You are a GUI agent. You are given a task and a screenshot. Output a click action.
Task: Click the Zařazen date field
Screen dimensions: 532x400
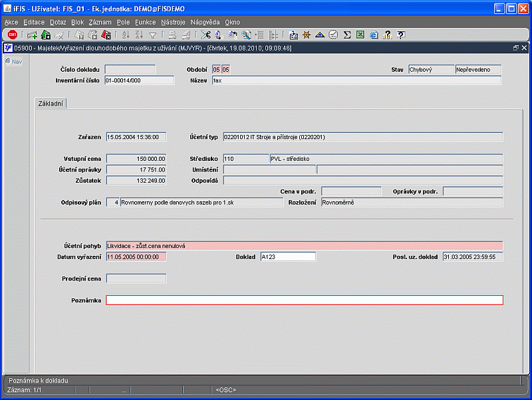[x=136, y=137]
